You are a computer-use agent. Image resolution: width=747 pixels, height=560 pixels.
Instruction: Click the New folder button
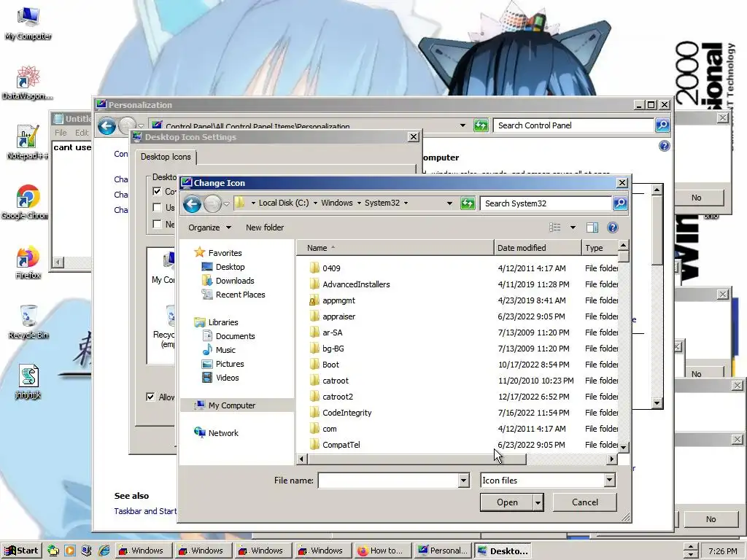click(264, 227)
